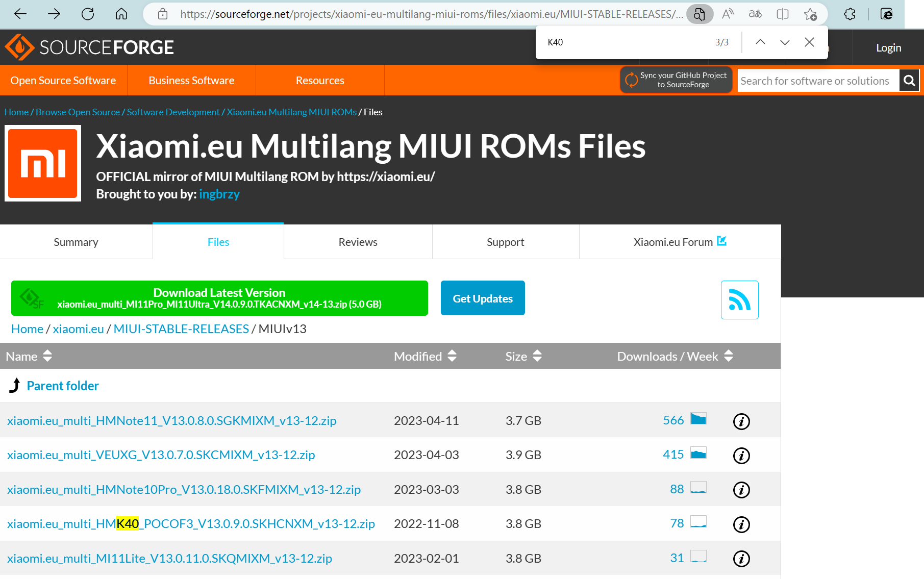Switch to the Reviews tab
The width and height of the screenshot is (924, 579).
[358, 242]
